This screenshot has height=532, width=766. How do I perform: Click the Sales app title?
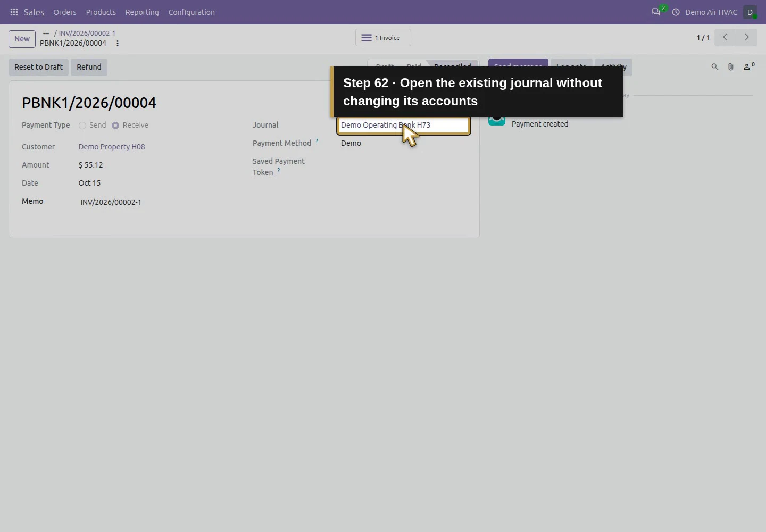pos(34,12)
